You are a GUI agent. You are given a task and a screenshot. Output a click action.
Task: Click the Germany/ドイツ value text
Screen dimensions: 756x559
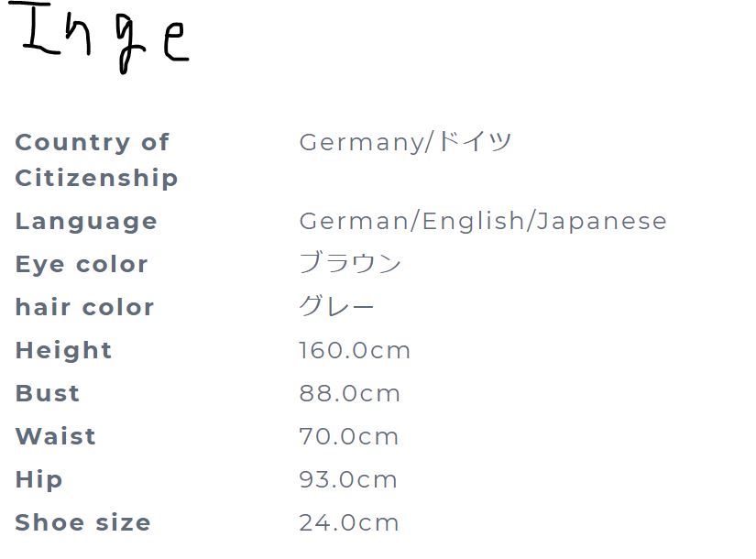tap(405, 142)
